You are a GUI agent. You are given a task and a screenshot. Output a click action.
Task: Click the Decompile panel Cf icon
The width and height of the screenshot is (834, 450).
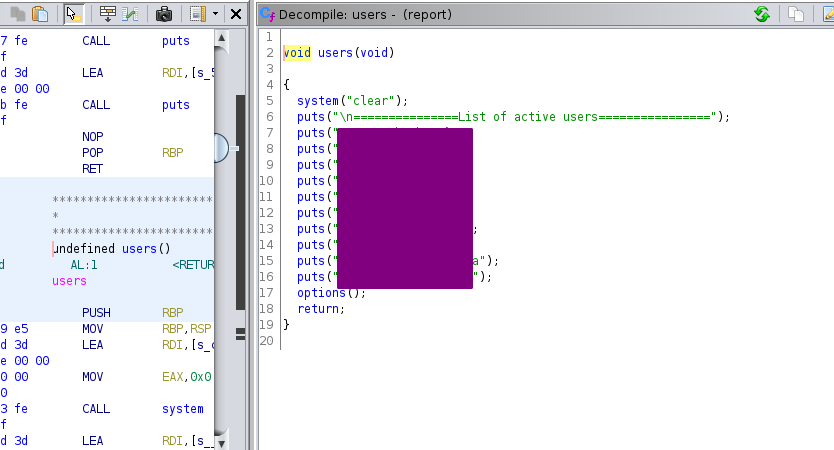[x=268, y=14]
